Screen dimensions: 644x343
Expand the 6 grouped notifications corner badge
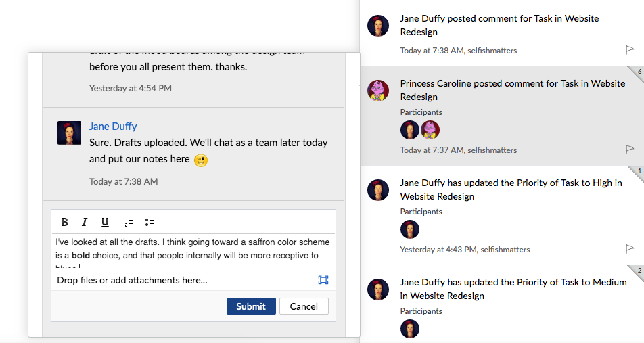click(636, 74)
